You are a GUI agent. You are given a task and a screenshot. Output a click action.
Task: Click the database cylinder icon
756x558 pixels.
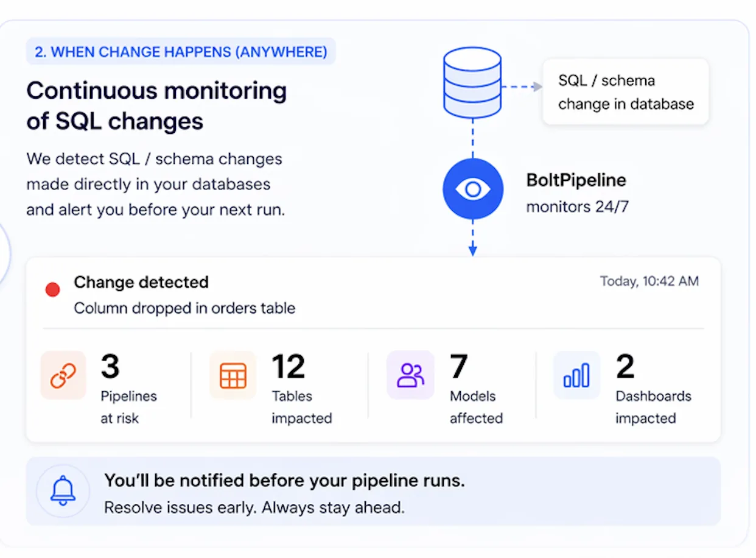[472, 83]
